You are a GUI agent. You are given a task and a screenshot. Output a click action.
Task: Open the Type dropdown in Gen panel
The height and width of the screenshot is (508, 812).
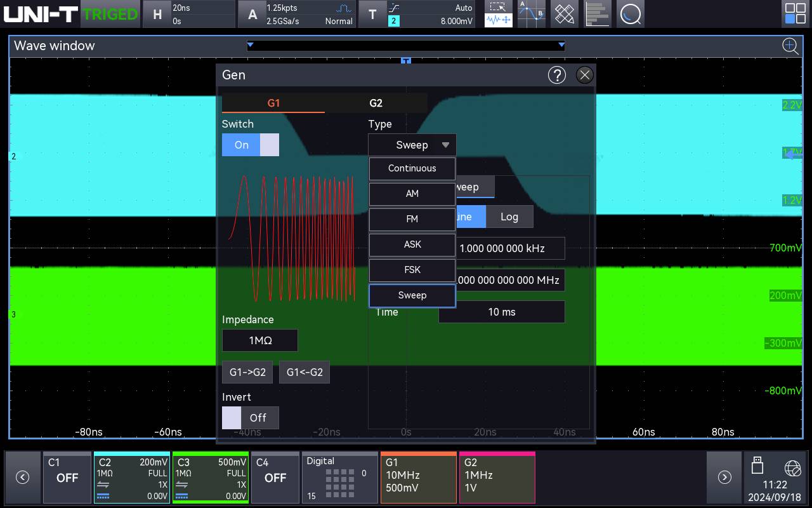click(x=412, y=145)
